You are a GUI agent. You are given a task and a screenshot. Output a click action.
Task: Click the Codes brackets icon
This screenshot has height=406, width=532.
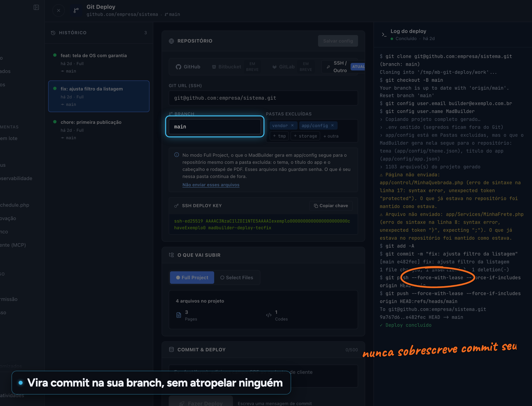(x=269, y=315)
